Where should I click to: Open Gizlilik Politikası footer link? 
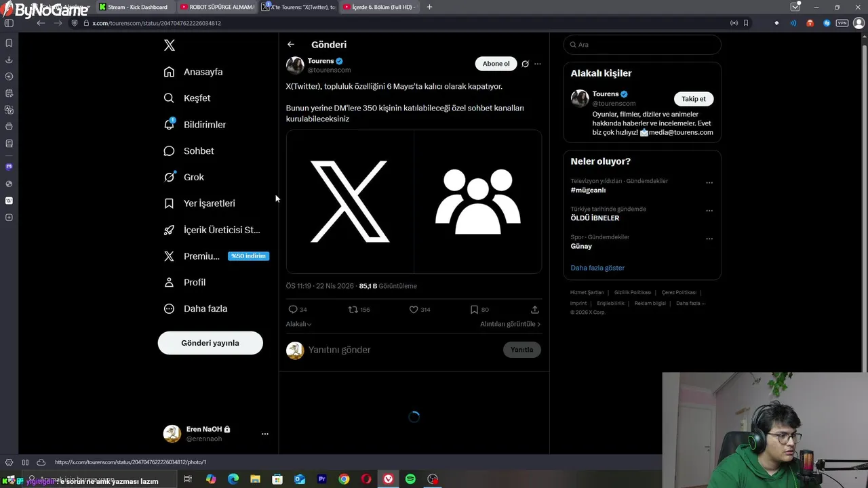point(633,293)
